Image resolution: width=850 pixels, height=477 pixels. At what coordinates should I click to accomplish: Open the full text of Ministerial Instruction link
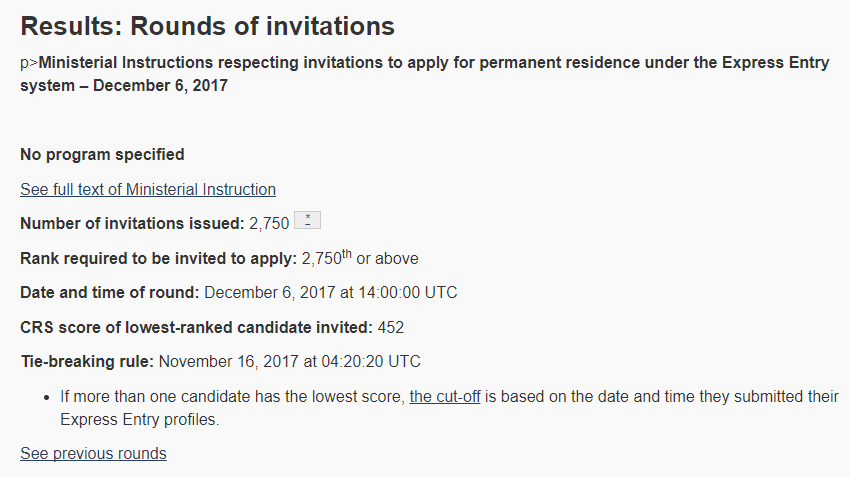(x=148, y=189)
